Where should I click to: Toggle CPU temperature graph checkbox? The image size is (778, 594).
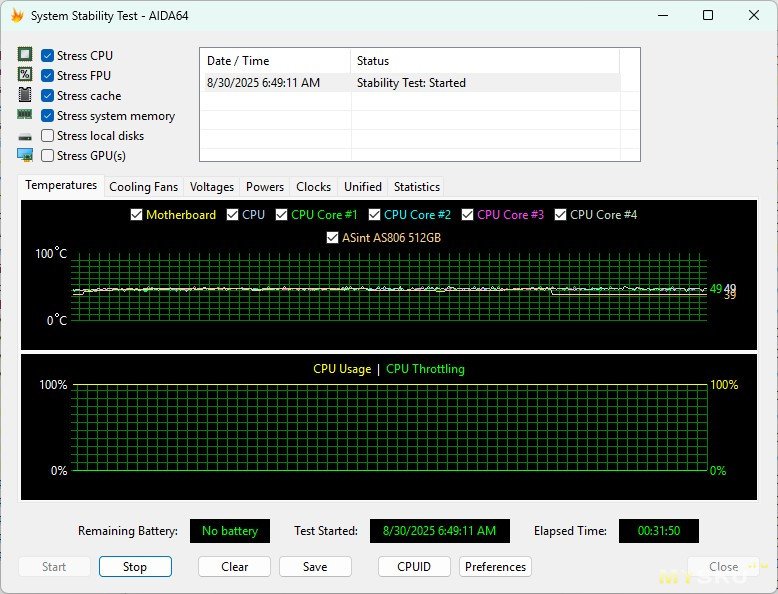(x=232, y=214)
